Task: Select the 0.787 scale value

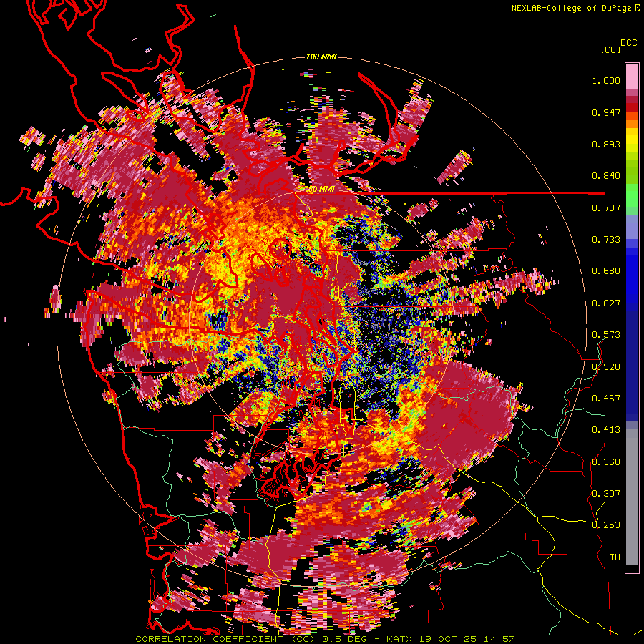Action: (x=606, y=208)
